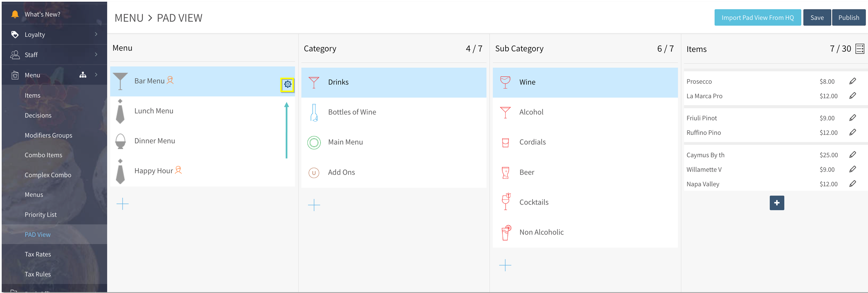Add new menu with plus icon
Viewport: 868px width, 293px height.
point(123,204)
